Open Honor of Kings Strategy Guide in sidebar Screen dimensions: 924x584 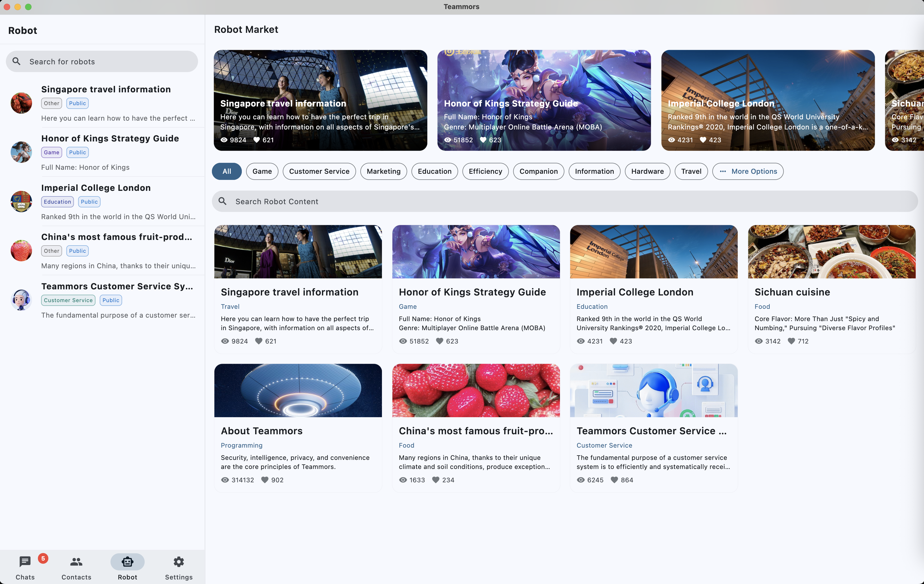click(x=110, y=139)
